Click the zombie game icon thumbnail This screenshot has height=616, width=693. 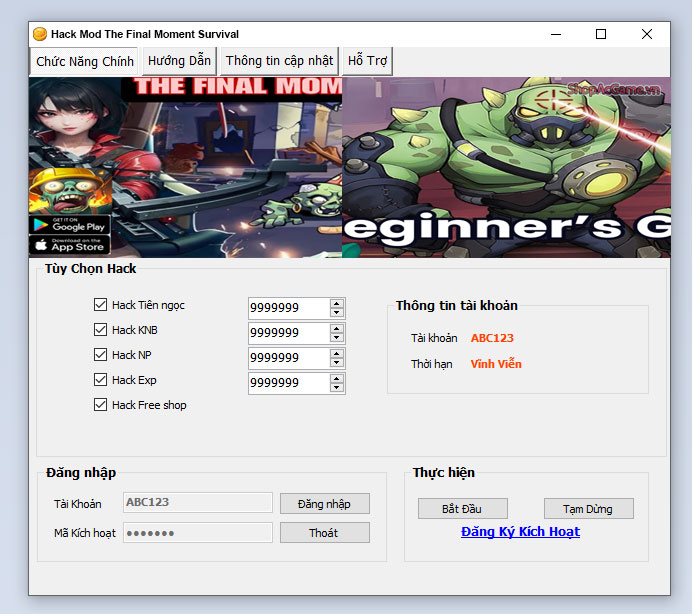pyautogui.click(x=70, y=191)
